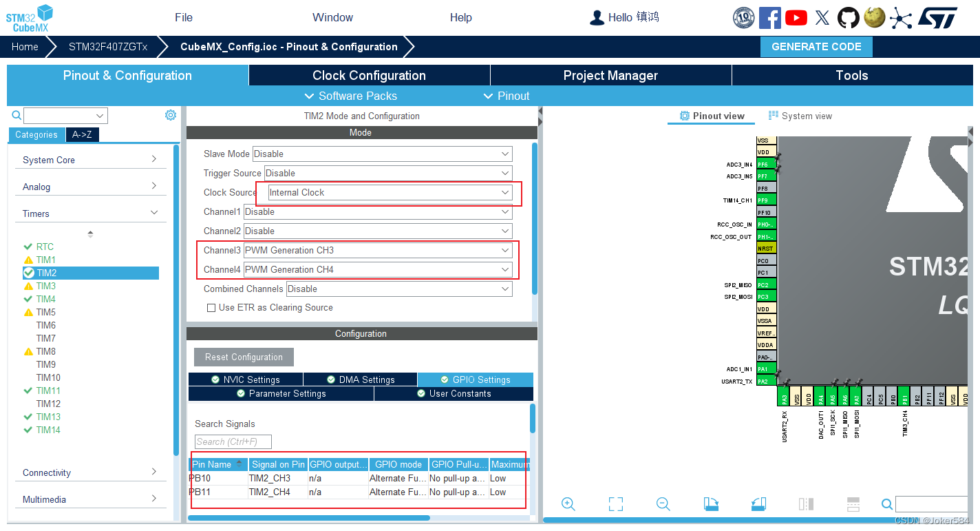Open the YouTube icon link
The width and height of the screenshot is (980, 531).
point(796,17)
